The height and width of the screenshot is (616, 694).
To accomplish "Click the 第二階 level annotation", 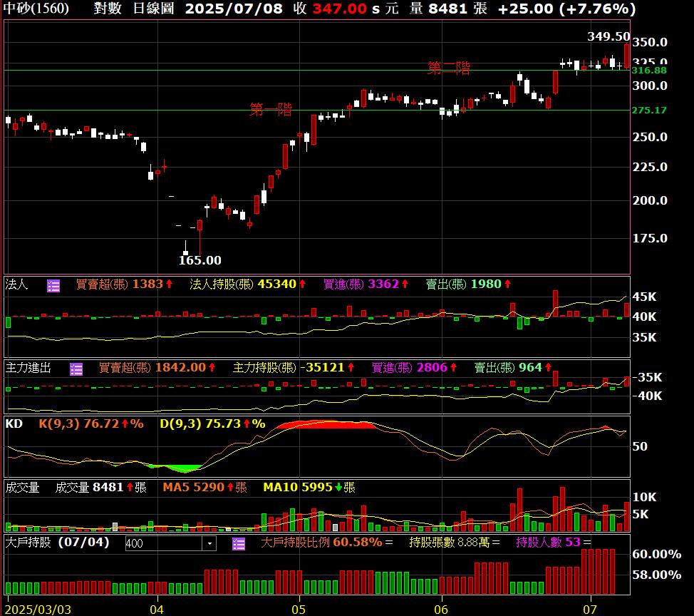I will (x=448, y=68).
